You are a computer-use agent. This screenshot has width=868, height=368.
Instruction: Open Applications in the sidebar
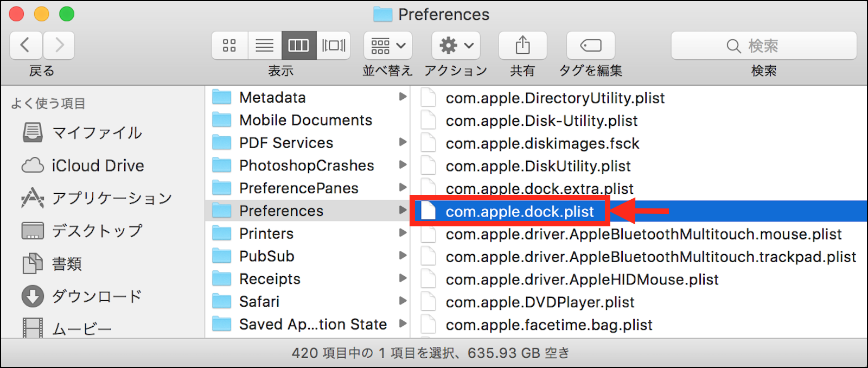pos(111,198)
